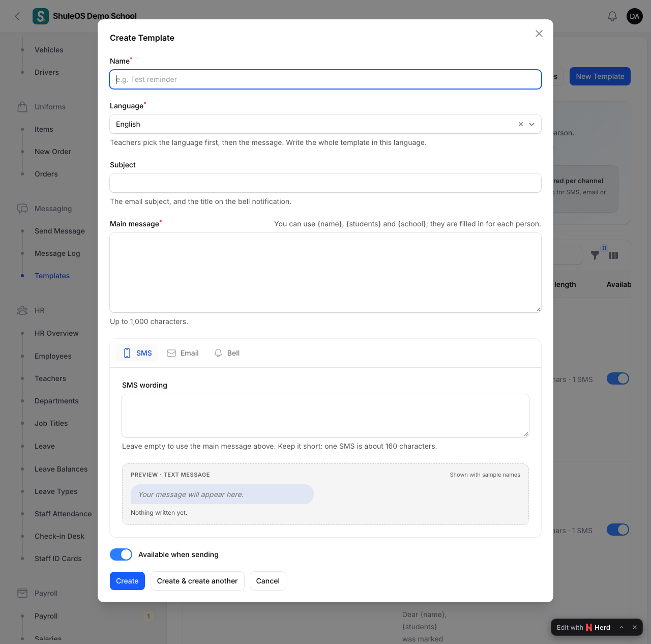Click into the Main message textarea
The image size is (651, 644).
click(325, 273)
